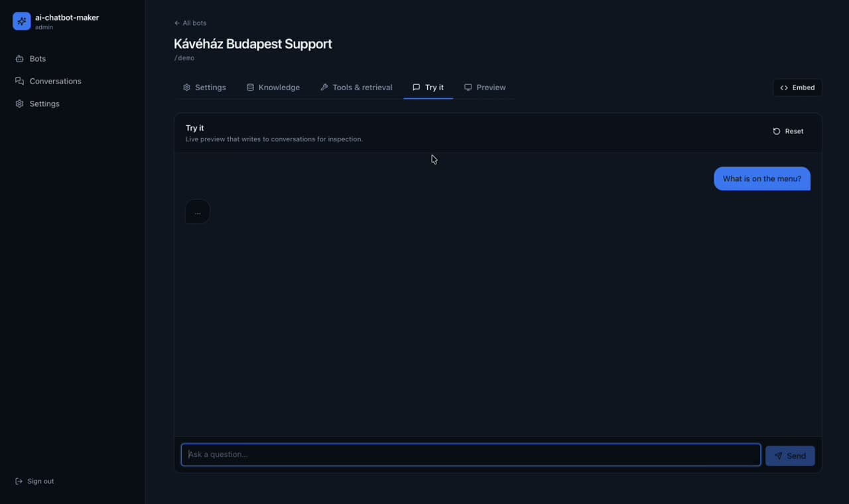Viewport: 849px width, 504px height.
Task: Switch to the Knowledge tab
Action: coord(273,88)
